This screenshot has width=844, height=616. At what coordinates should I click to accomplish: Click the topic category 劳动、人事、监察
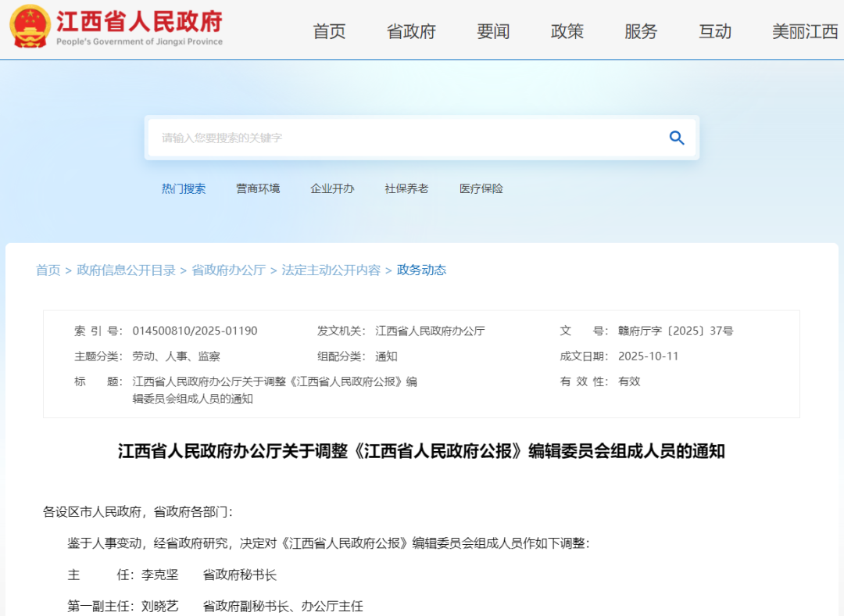point(176,356)
